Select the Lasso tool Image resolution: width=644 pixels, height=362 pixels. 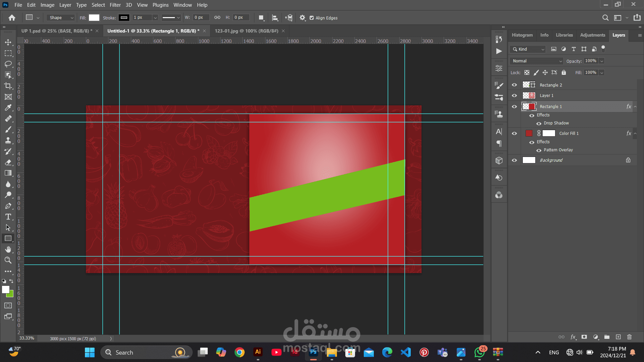coord(8,64)
